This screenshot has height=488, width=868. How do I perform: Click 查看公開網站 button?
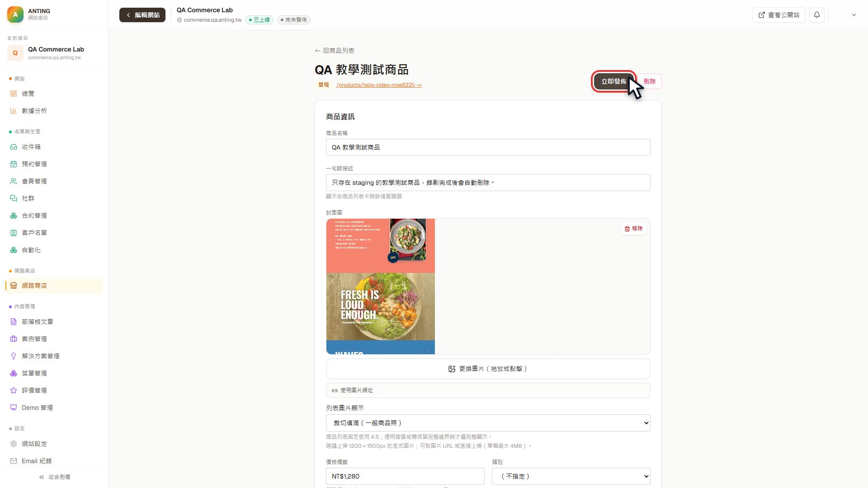coord(779,15)
